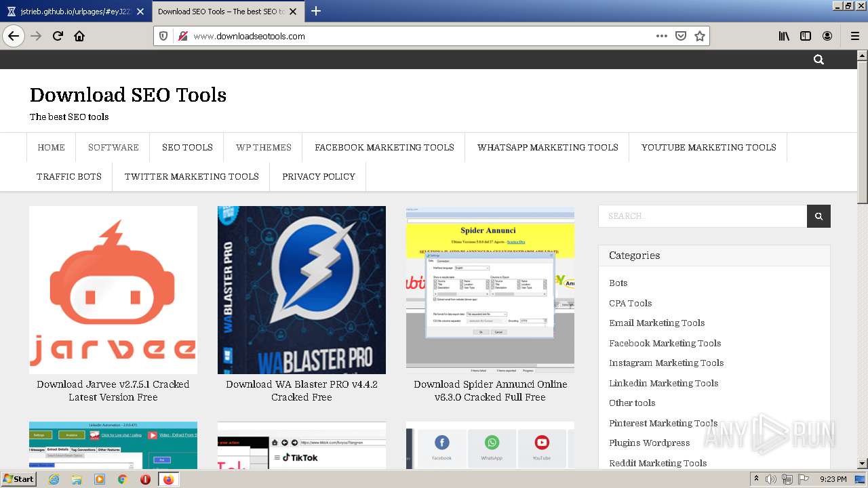This screenshot has width=868, height=488.
Task: Open the media player taskbar icon
Action: (x=100, y=479)
